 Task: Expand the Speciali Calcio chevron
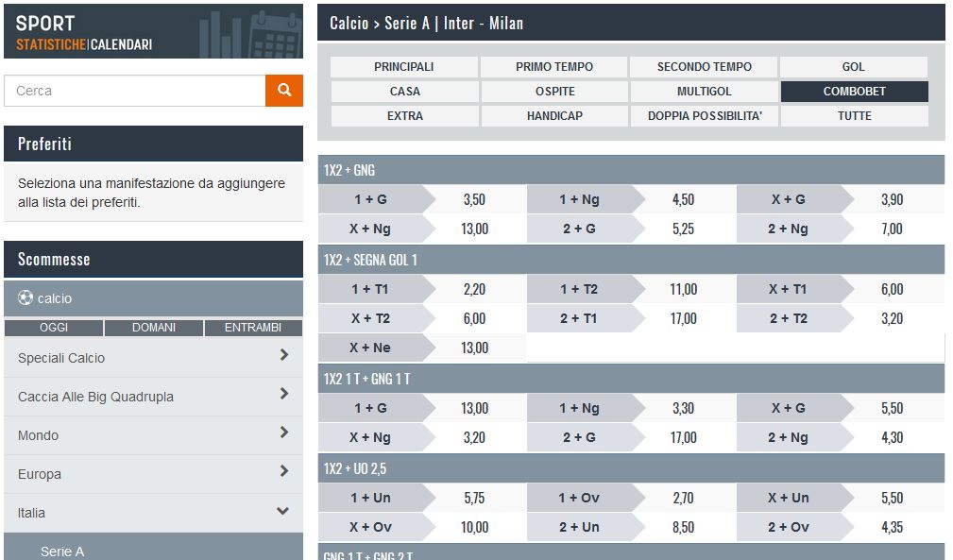[284, 355]
